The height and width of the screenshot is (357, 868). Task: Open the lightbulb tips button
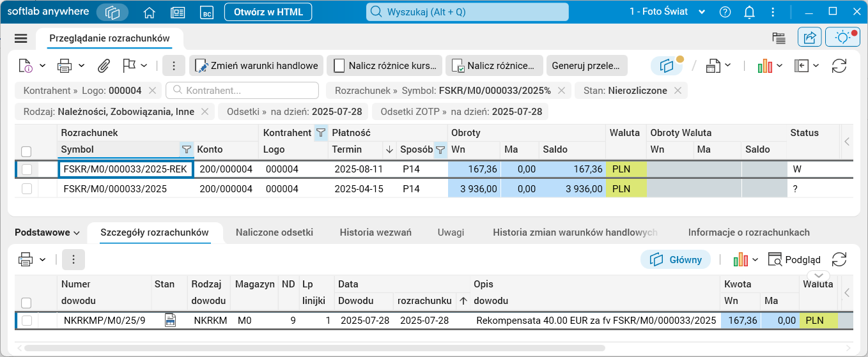(842, 38)
